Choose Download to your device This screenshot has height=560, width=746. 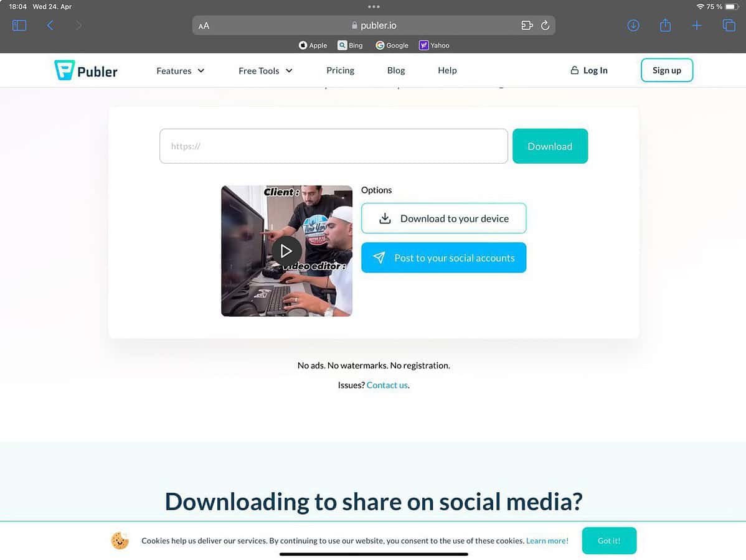[443, 218]
